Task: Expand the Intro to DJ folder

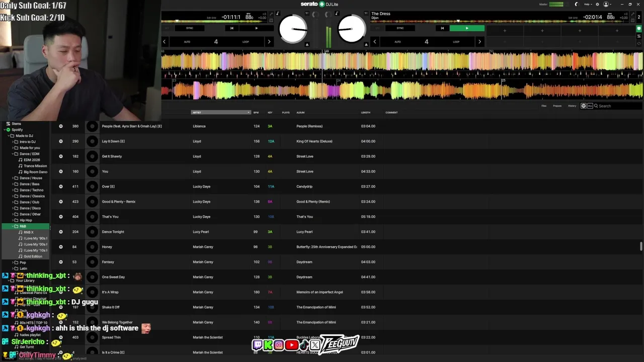Action: click(13, 142)
